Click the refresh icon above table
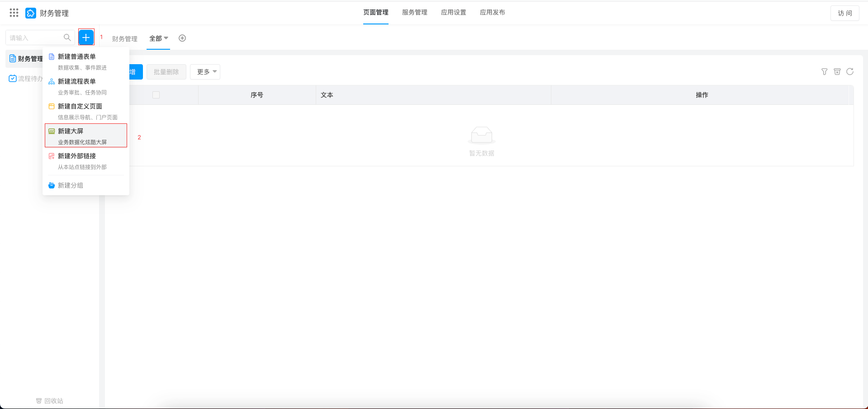Image resolution: width=868 pixels, height=409 pixels. (x=850, y=72)
